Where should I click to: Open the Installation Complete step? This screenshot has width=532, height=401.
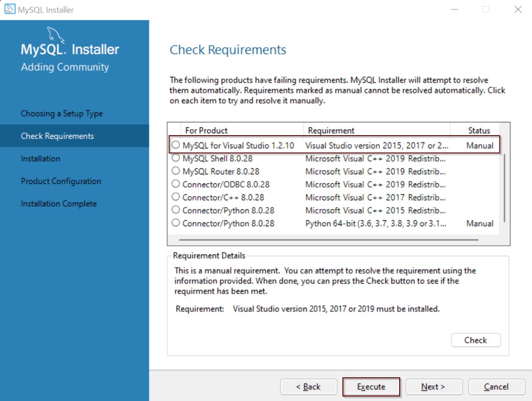[59, 204]
